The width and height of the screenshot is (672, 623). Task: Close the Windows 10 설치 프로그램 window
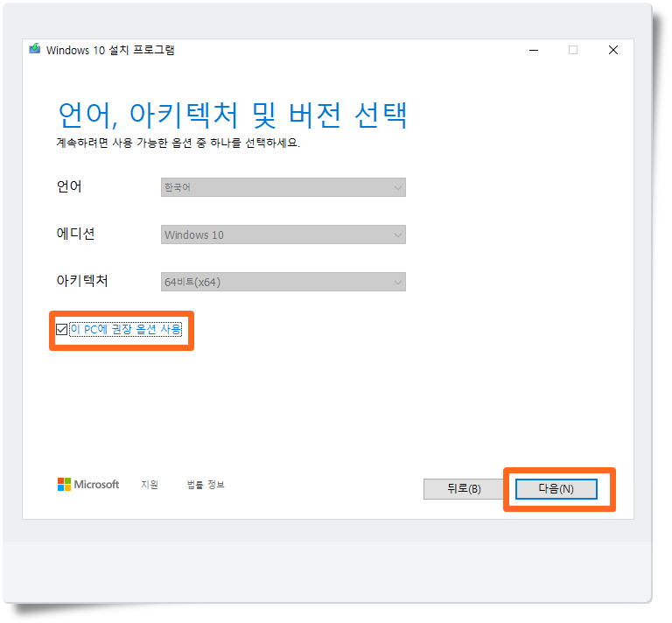click(x=613, y=50)
